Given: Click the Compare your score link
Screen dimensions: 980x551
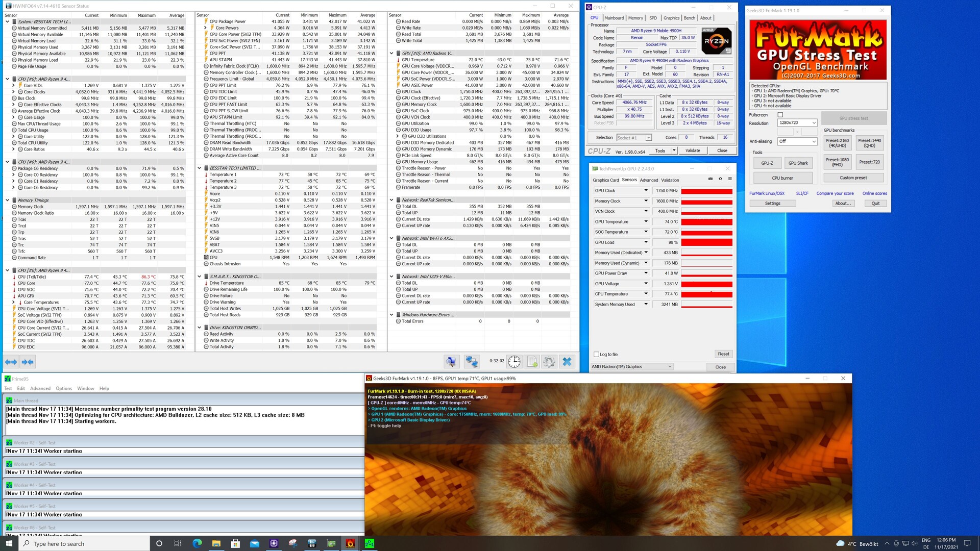Looking at the screenshot, I should click(835, 193).
